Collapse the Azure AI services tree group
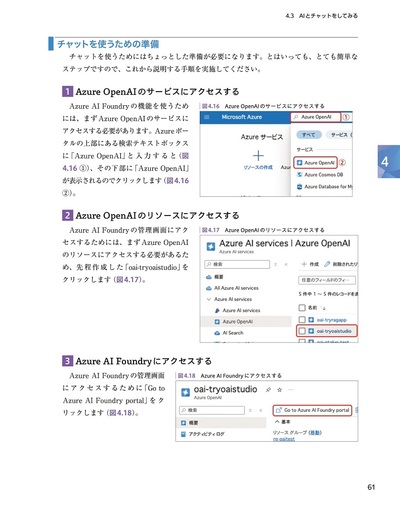Image resolution: width=400 pixels, height=506 pixels. pyautogui.click(x=209, y=299)
